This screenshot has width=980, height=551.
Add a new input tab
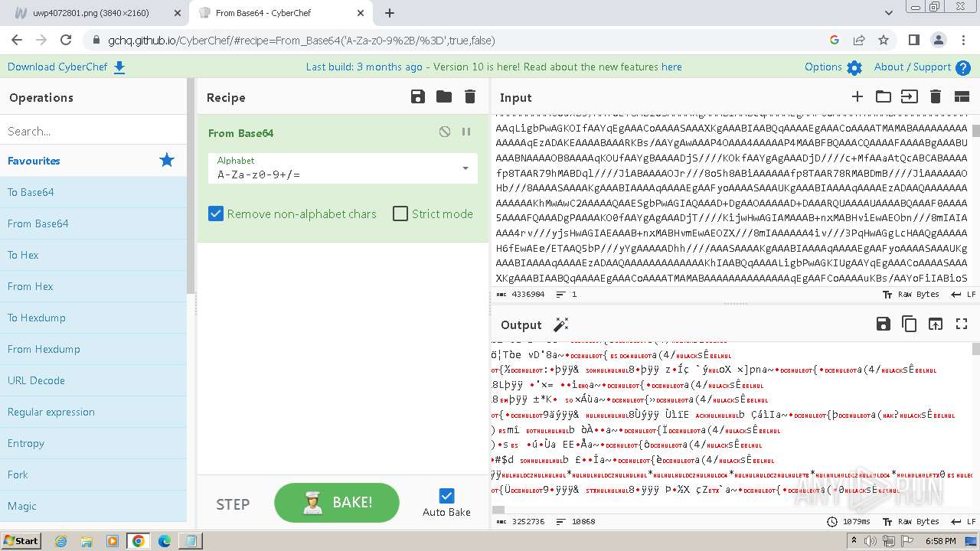pos(857,96)
